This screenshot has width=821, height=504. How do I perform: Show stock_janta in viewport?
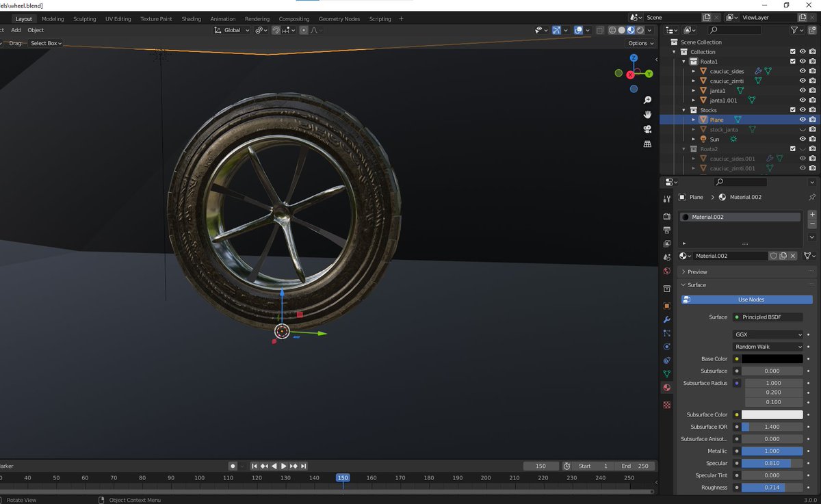tap(803, 129)
